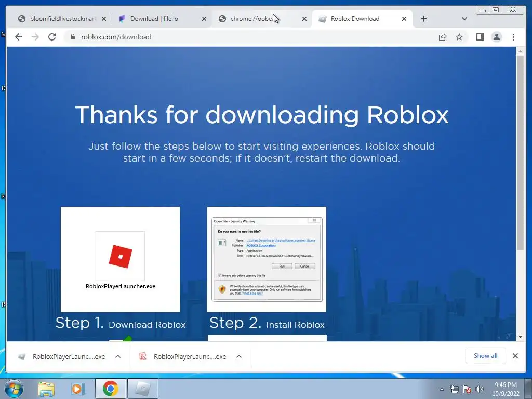Expand the tab search chevron
The image size is (532, 399).
coord(464,19)
